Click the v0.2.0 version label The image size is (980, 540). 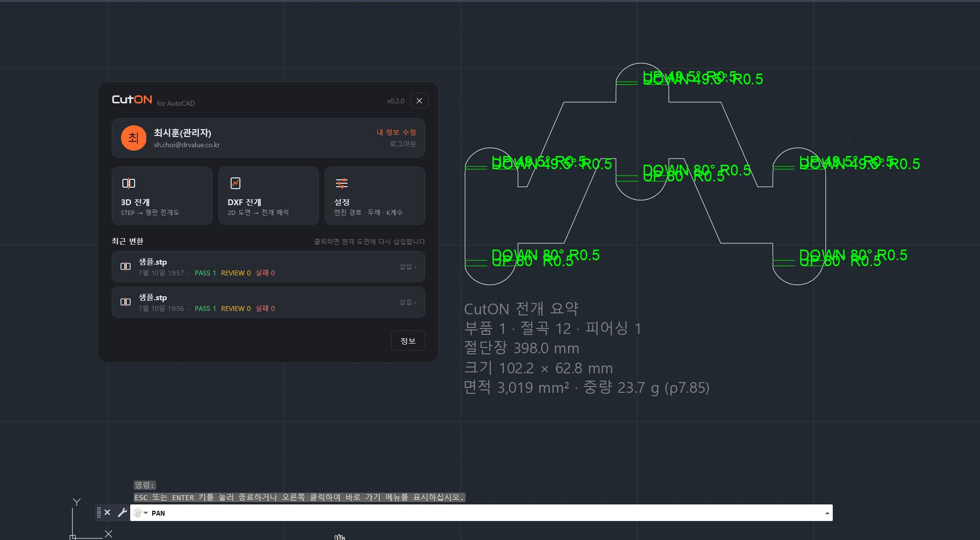(396, 101)
